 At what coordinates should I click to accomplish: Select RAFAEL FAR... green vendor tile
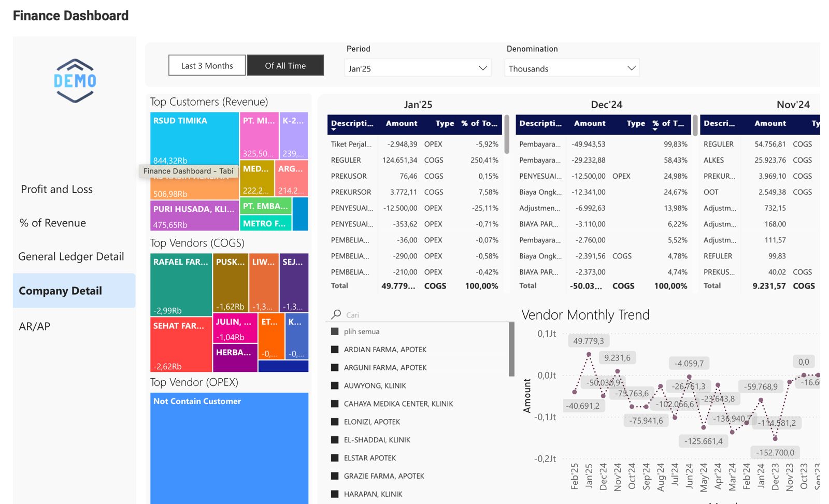(181, 285)
